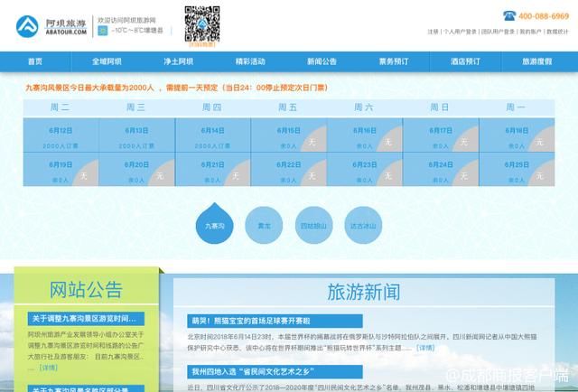Click the 周一 weekday header
This screenshot has width=578, height=392.
click(x=516, y=107)
